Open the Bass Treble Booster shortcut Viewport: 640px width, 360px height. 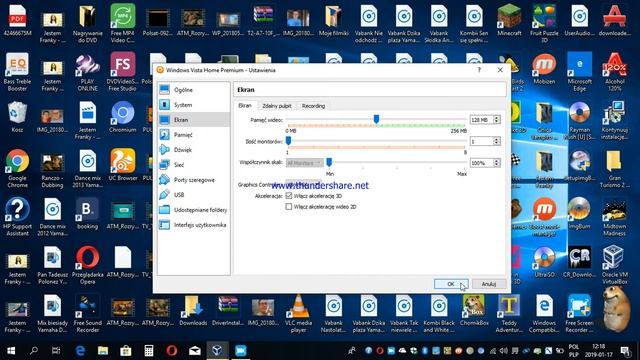pos(17,71)
